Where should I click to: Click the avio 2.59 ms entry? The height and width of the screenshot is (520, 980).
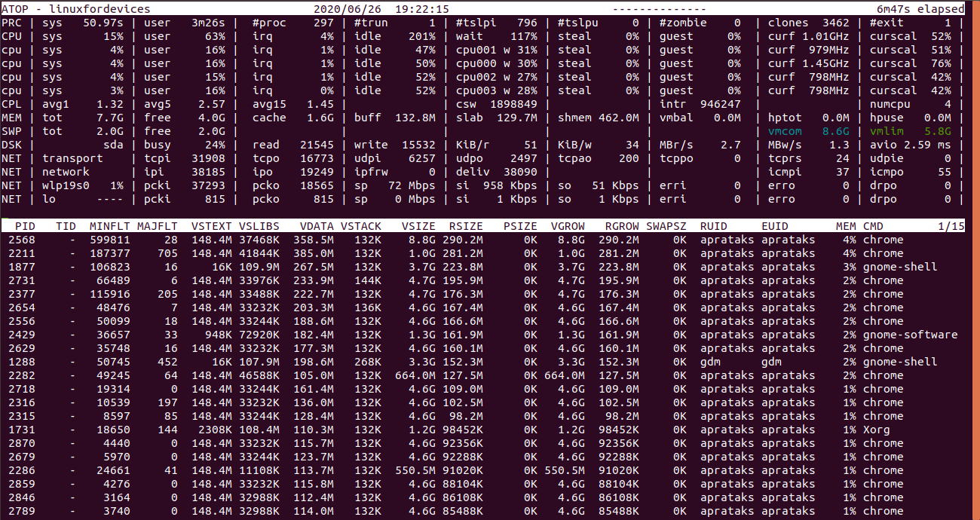point(910,145)
